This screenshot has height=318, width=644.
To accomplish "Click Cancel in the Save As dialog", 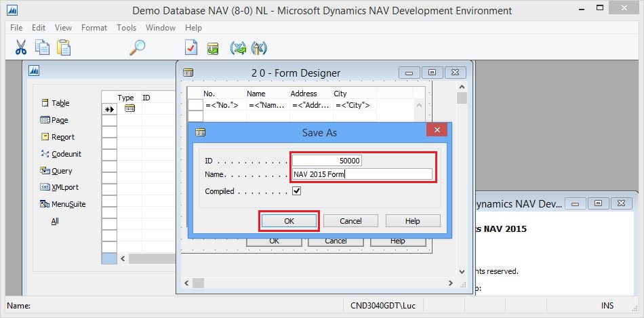I will coord(350,221).
